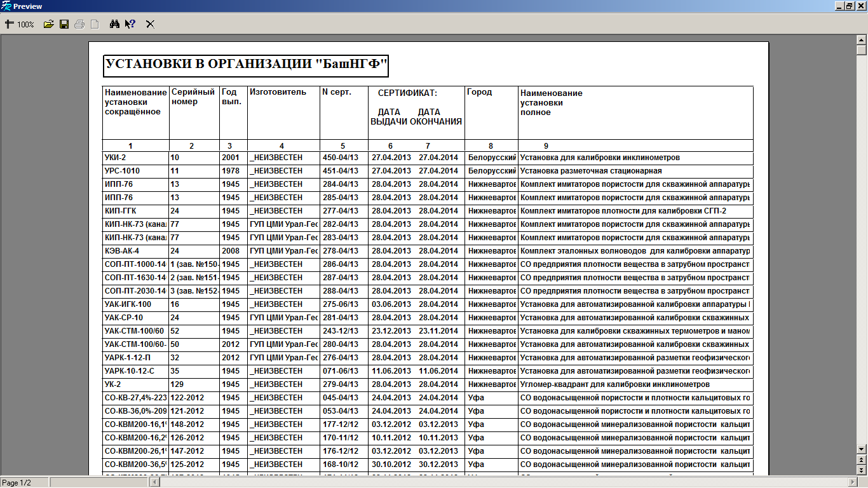Click the 'СЕРТИФИКАТ:' header text
Image resolution: width=868 pixels, height=488 pixels.
click(x=407, y=93)
